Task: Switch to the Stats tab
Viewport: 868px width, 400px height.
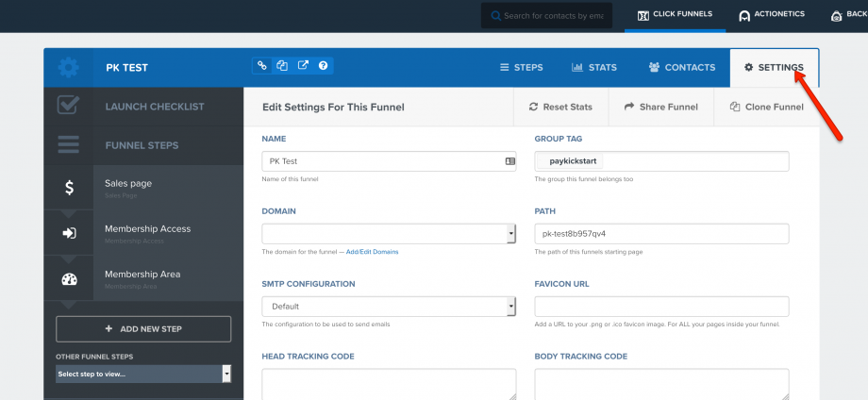Action: tap(594, 68)
